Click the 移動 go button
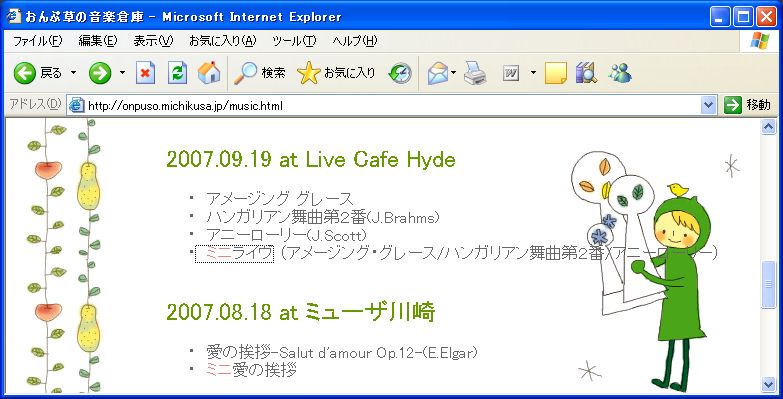 point(748,105)
